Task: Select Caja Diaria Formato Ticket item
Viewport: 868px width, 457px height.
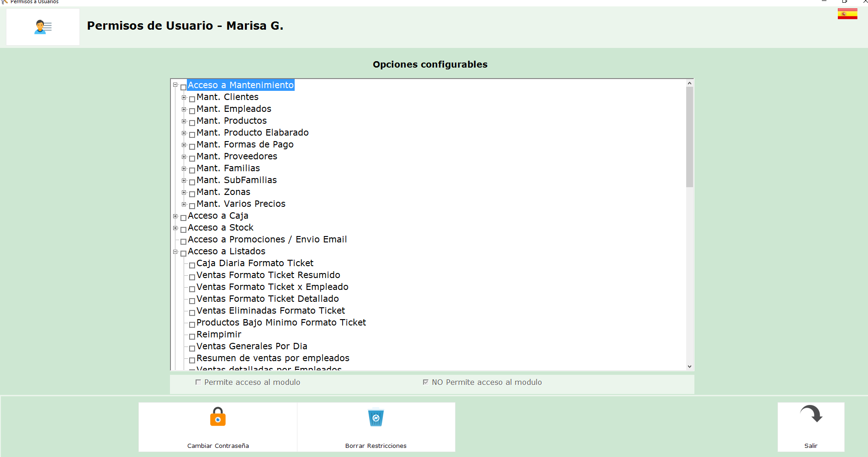Action: [x=255, y=263]
